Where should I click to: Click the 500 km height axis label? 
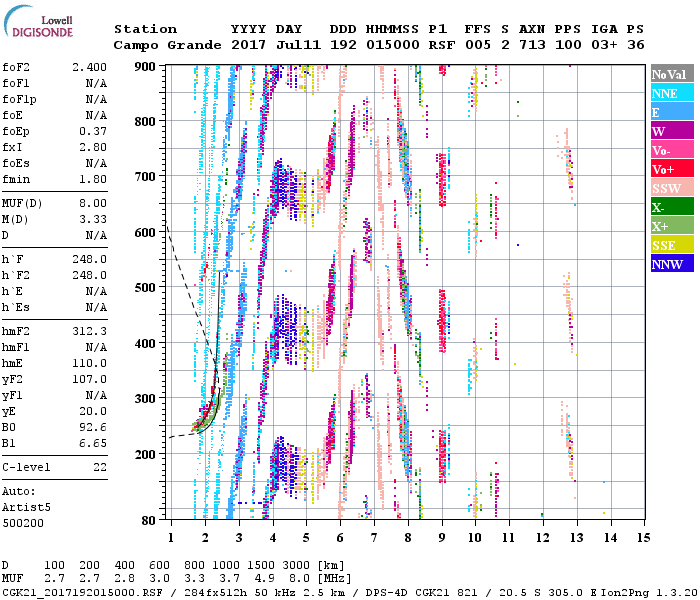coord(145,288)
